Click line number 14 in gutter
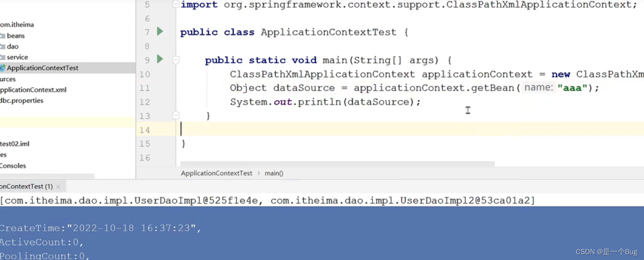644x260 pixels. pyautogui.click(x=144, y=130)
